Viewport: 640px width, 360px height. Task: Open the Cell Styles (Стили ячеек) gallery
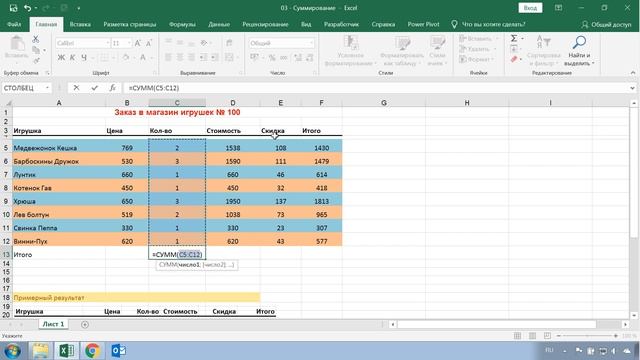[437, 51]
